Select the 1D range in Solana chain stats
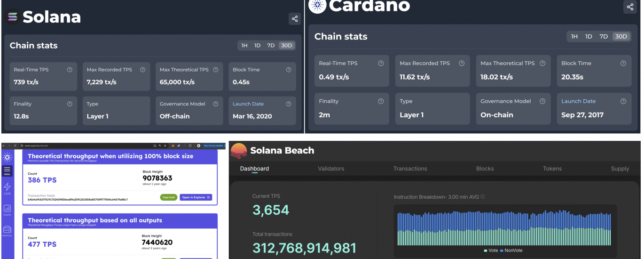Screen dimensions: 644x259 pos(258,46)
